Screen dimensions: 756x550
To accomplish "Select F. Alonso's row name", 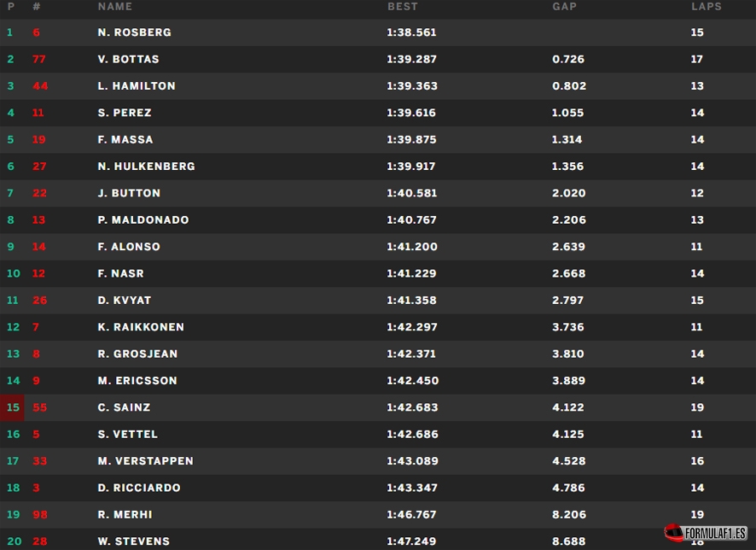I will 129,247.
